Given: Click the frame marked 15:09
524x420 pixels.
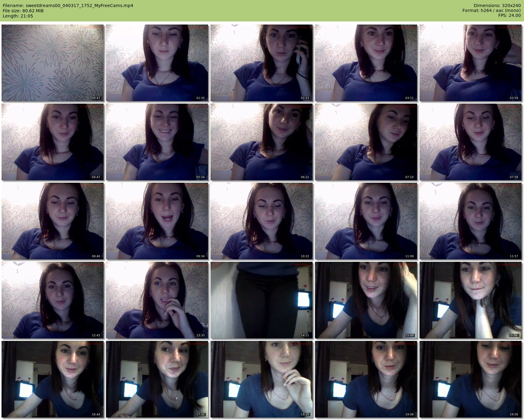Looking at the screenshot, I should [x=366, y=300].
